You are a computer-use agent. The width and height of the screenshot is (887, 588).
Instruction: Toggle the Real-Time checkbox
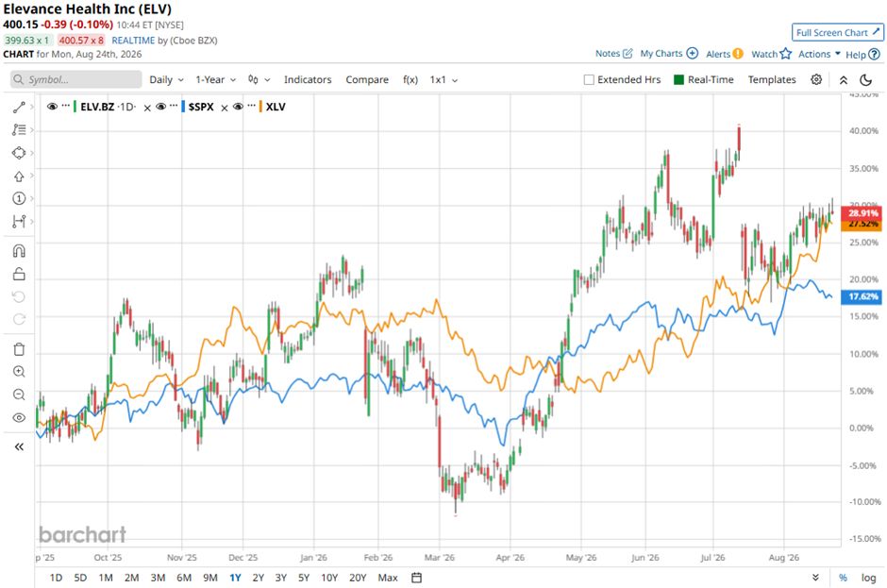678,80
